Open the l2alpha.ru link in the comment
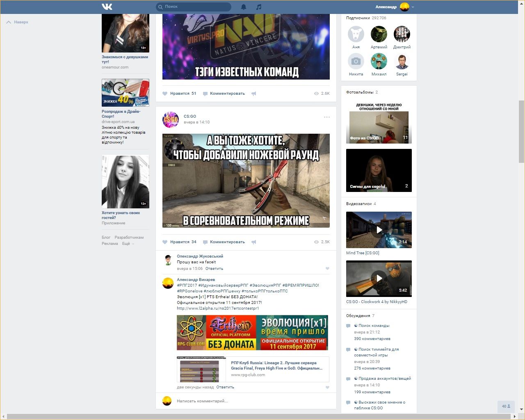 218,308
